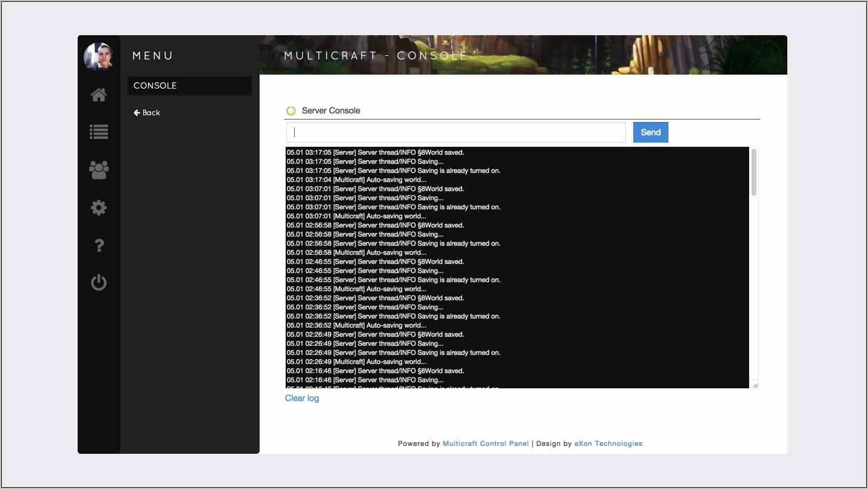Click log line 02:56:58 Auto-saving world
Screen dimensions: 868x489
tap(357, 252)
